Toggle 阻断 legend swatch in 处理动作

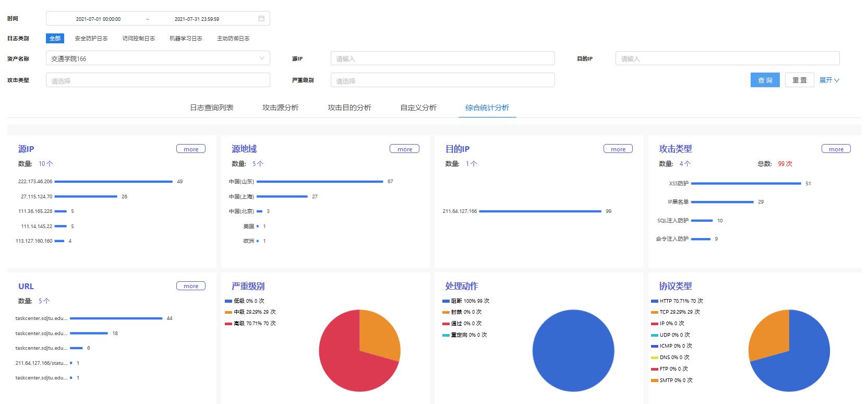pyautogui.click(x=445, y=301)
